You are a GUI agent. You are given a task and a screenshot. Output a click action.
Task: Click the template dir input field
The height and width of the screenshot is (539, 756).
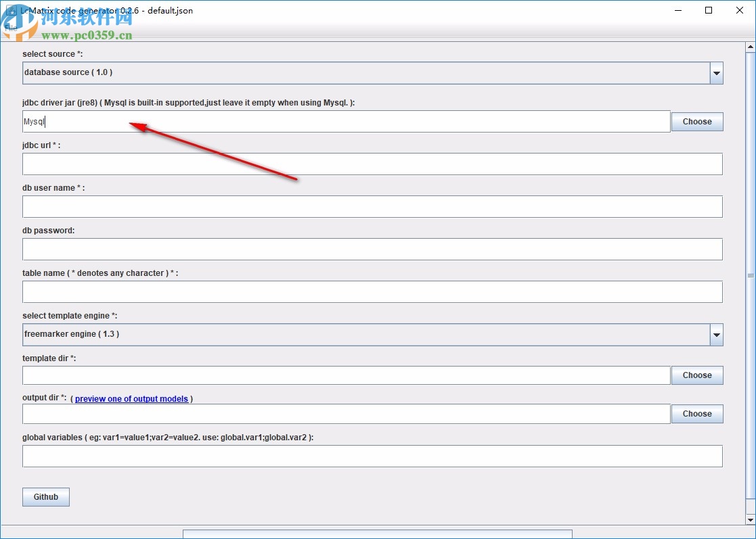pos(346,375)
